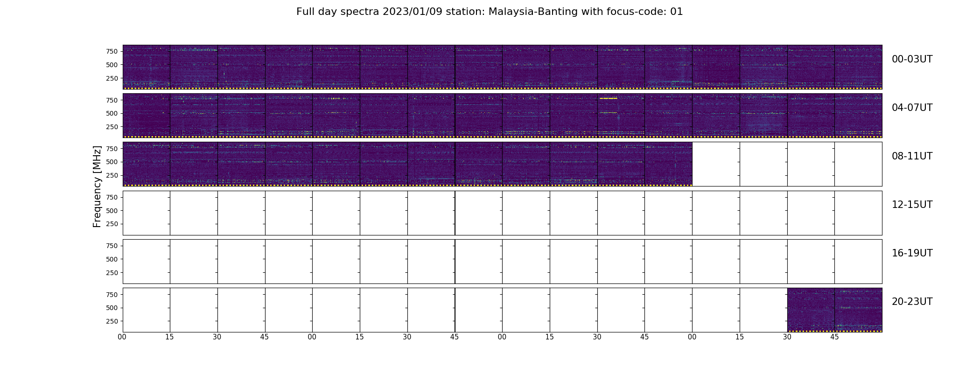Screen dimensions: 980x373
Task: Select the '08-11UT' row label
Action: pos(912,156)
